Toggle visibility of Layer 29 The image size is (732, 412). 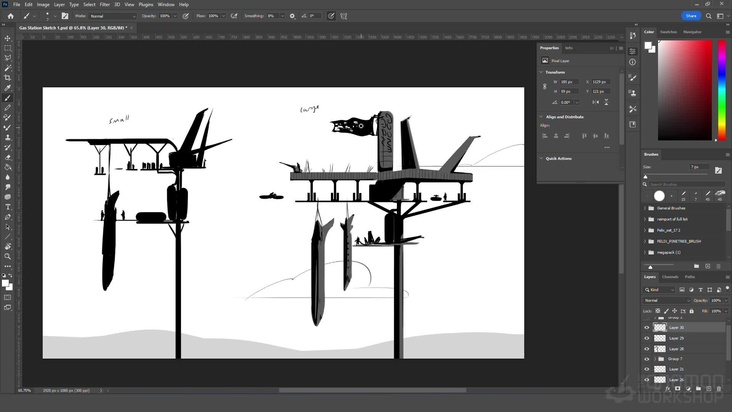(646, 338)
